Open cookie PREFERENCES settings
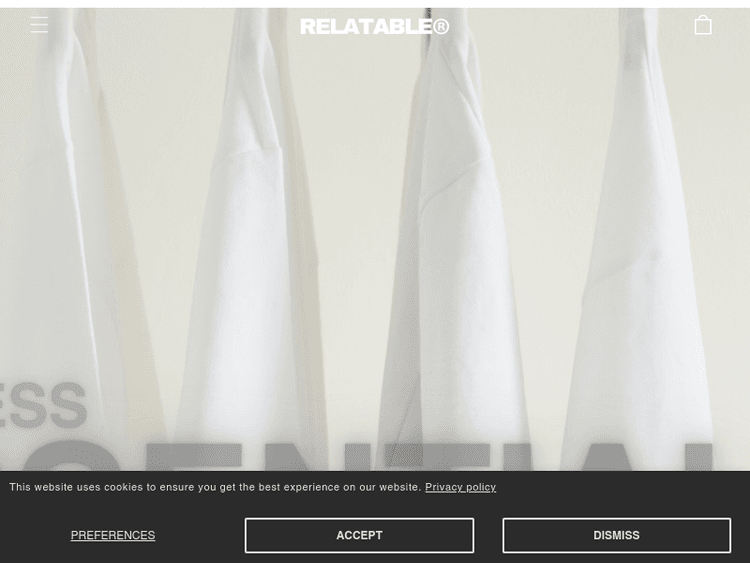Screen dimensions: 750x563 (113, 535)
